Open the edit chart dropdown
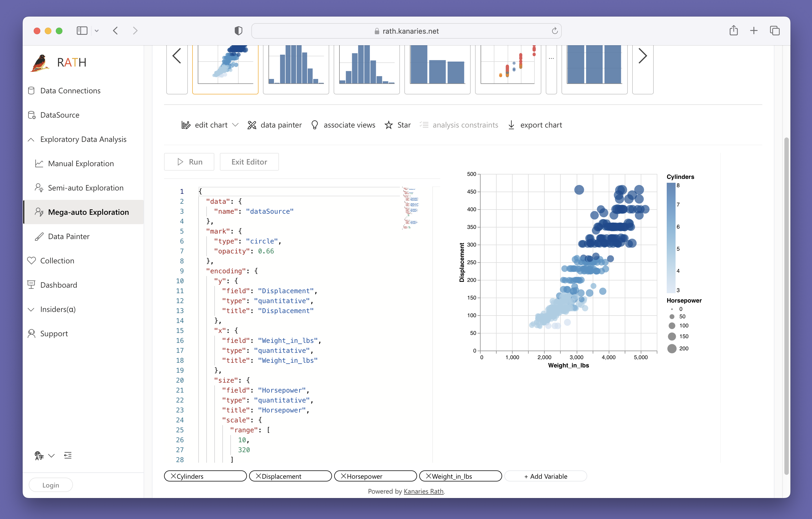The height and width of the screenshot is (519, 812). tap(235, 125)
